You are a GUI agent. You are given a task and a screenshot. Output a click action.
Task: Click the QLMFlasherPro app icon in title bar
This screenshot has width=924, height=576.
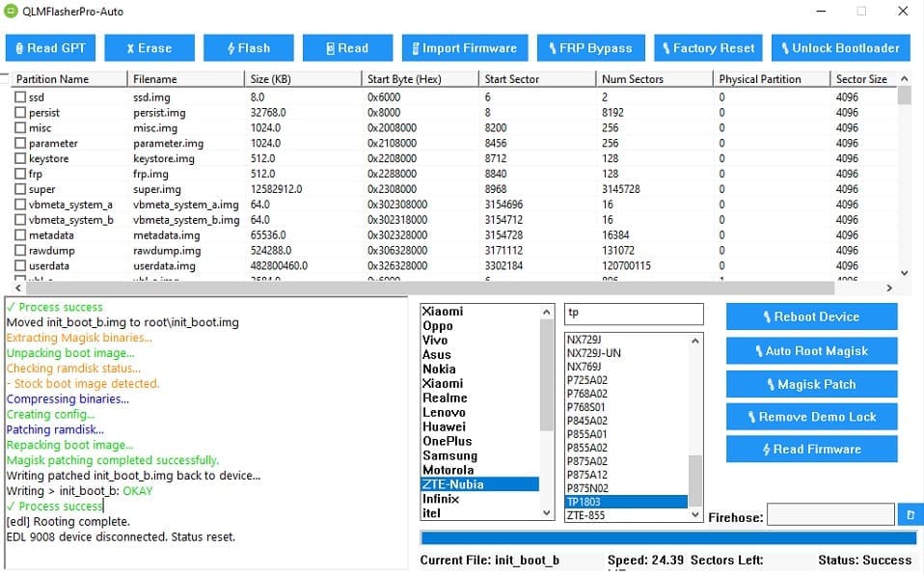11,12
